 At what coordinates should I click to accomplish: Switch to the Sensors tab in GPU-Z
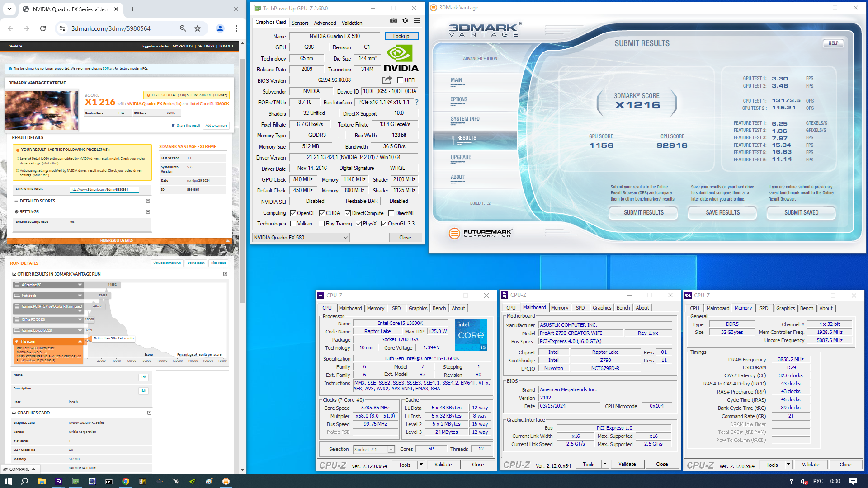point(300,23)
